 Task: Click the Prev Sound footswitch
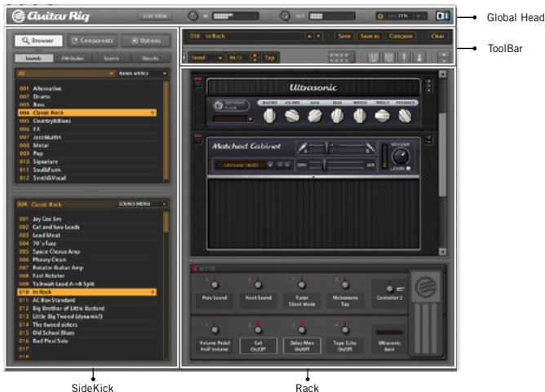point(215,285)
